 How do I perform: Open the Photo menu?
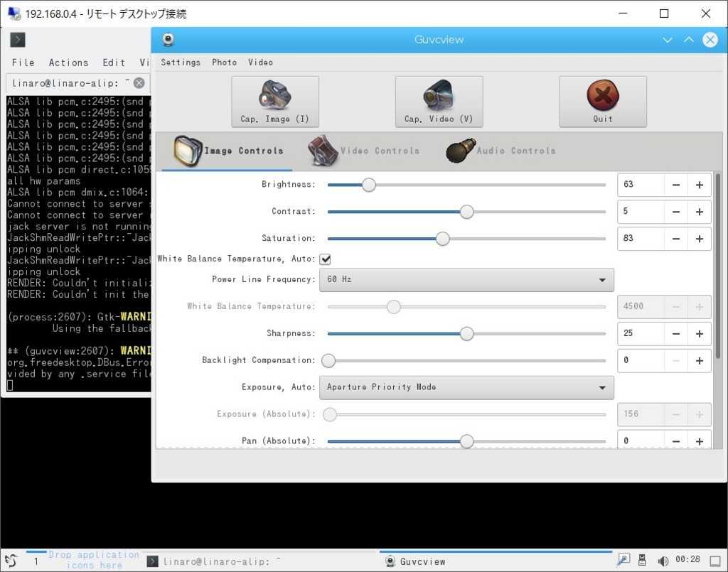tap(224, 62)
